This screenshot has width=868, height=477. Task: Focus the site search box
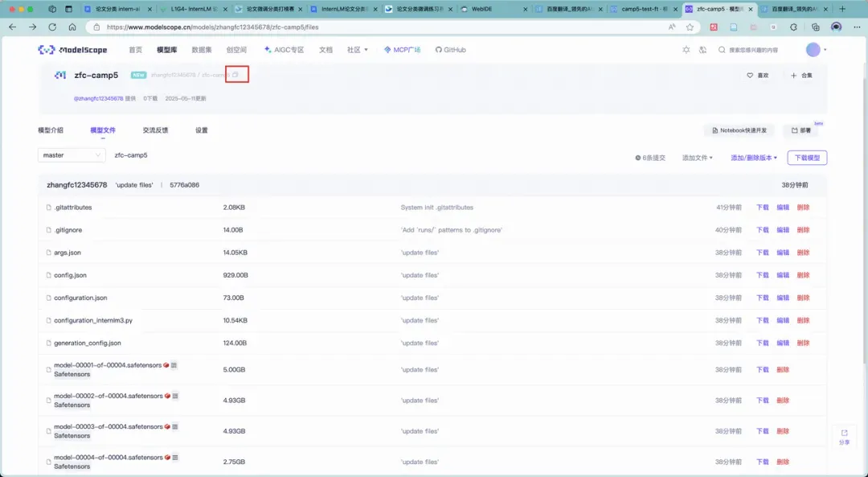754,50
